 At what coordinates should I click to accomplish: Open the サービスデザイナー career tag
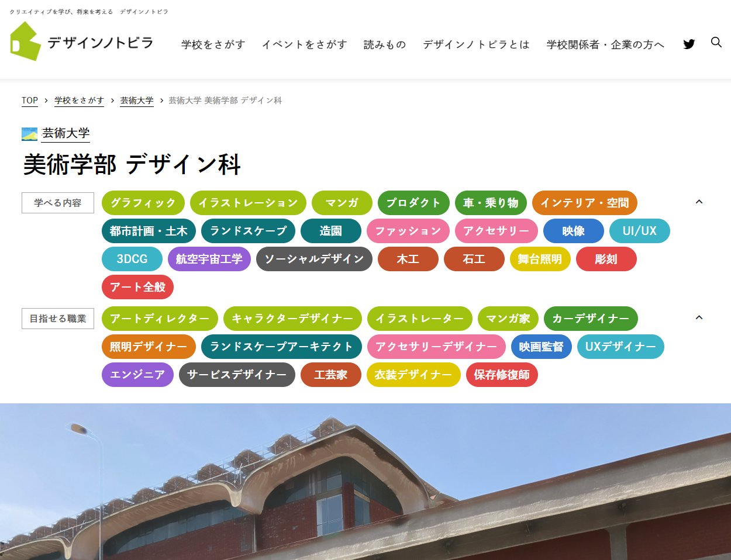point(237,375)
